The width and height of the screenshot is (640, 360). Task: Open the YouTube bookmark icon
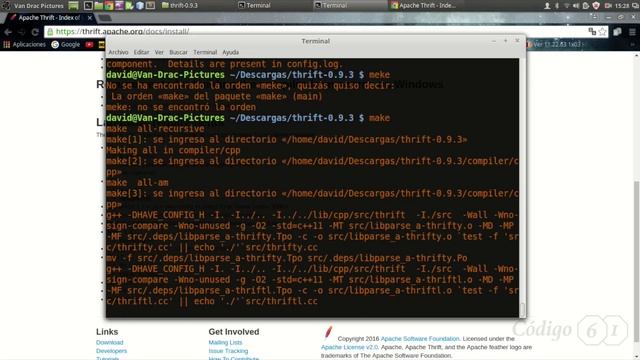89,44
